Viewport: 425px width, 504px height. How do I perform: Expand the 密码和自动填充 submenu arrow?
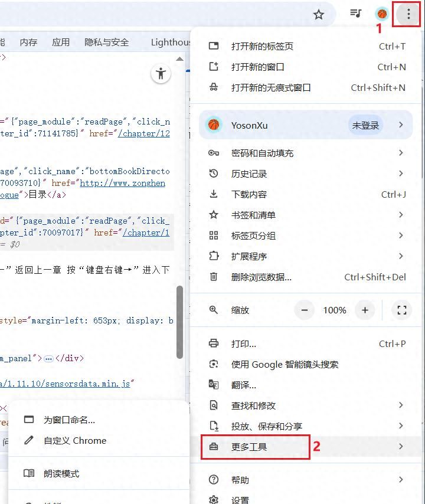(401, 153)
